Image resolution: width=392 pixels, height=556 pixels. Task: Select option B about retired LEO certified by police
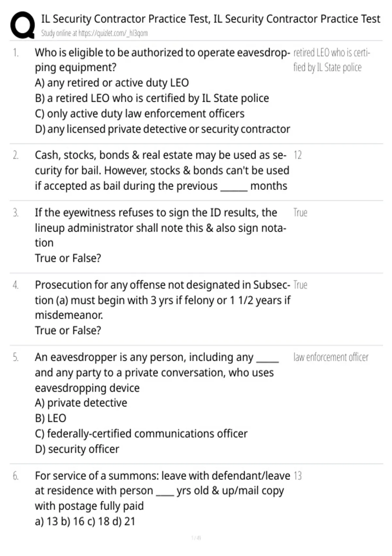[152, 98]
